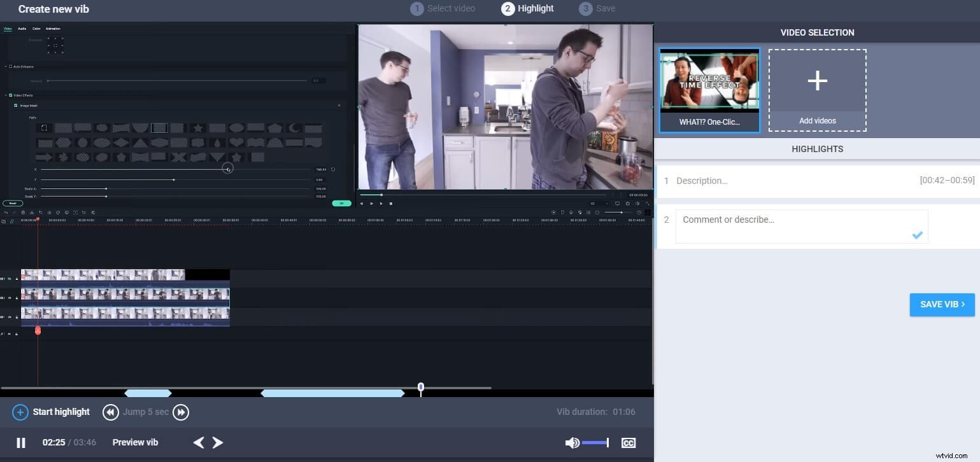
Task: Click the long highlighted segment on seek bar
Action: click(x=332, y=393)
